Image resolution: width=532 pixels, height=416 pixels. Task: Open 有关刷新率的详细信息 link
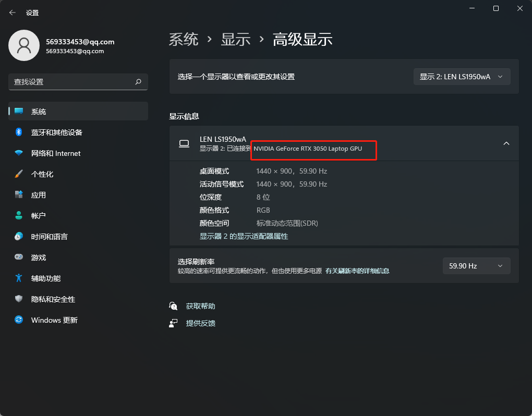pos(357,271)
